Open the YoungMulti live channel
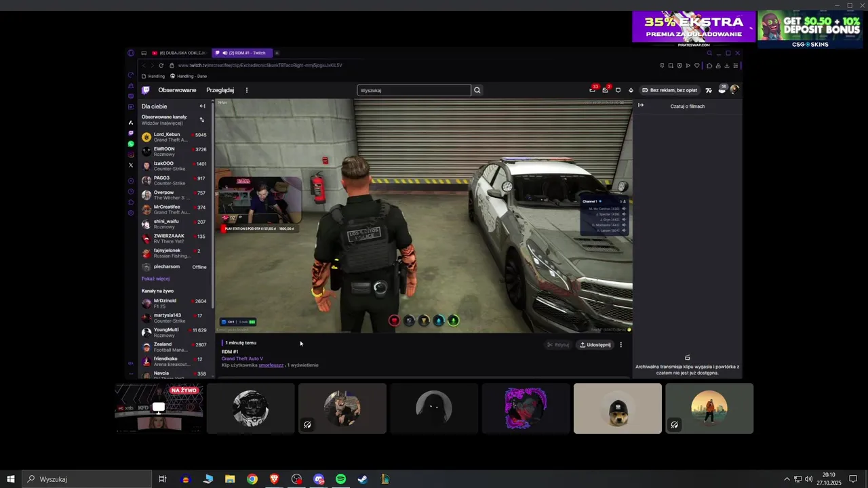Viewport: 868px width, 488px height. coord(175,332)
